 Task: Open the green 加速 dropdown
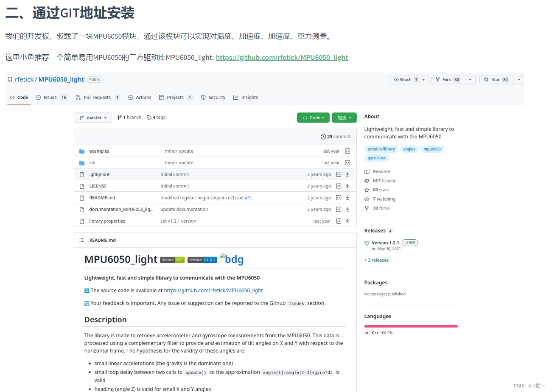coord(344,118)
